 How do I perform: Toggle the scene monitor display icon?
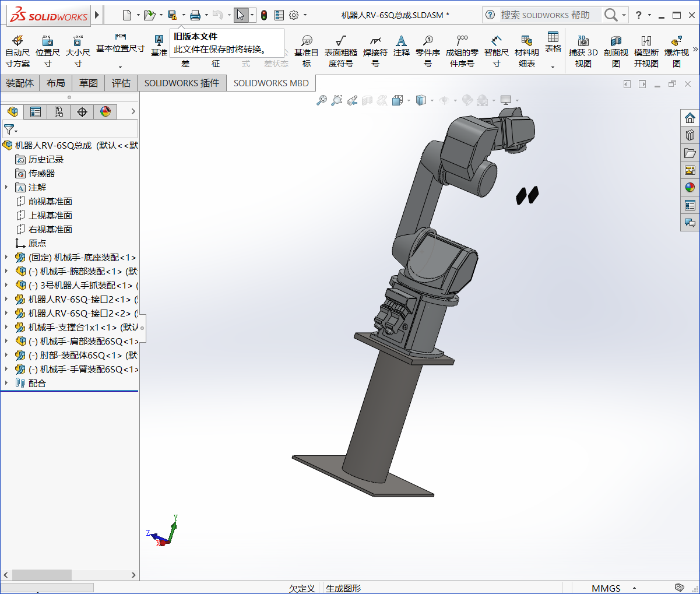click(506, 100)
